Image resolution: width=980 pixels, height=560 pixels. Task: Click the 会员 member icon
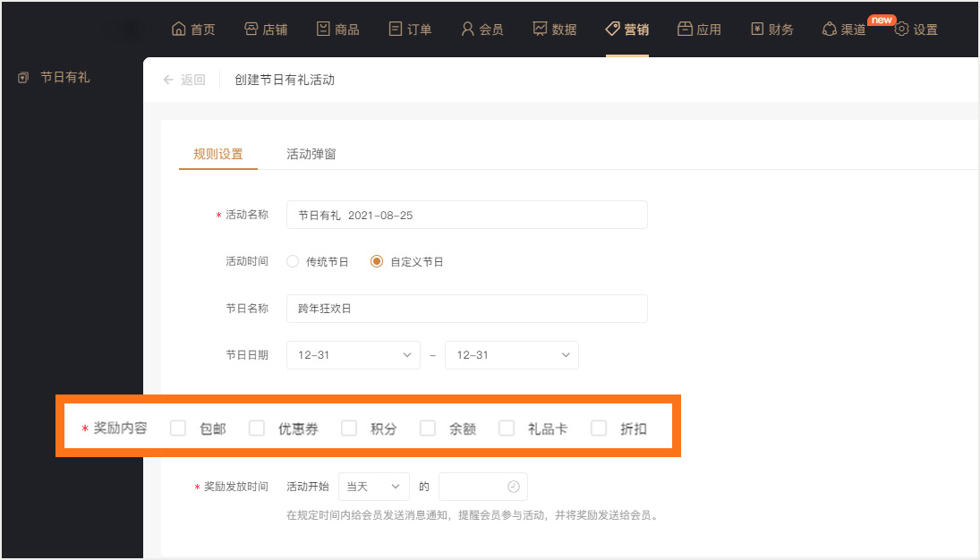click(467, 29)
